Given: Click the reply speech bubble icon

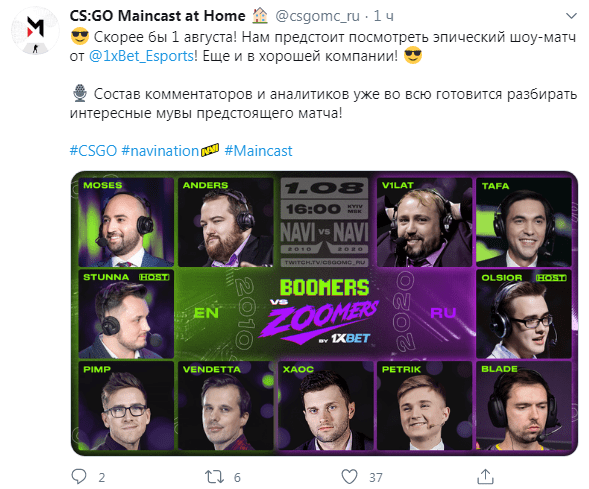Looking at the screenshot, I should tap(79, 477).
